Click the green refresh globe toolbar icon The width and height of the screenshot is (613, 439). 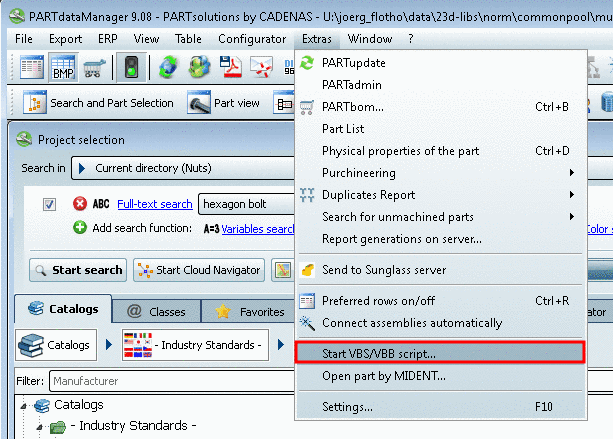[168, 67]
